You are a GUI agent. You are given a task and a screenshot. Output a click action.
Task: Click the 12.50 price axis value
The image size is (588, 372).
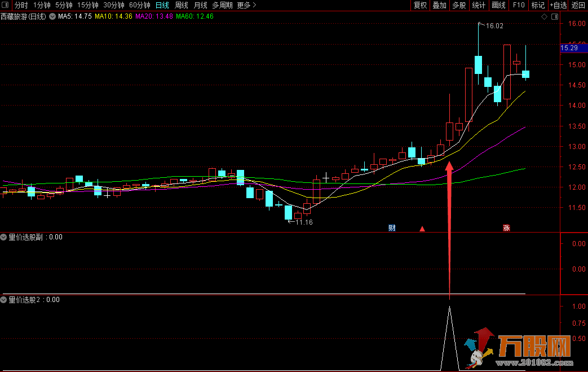pos(576,167)
